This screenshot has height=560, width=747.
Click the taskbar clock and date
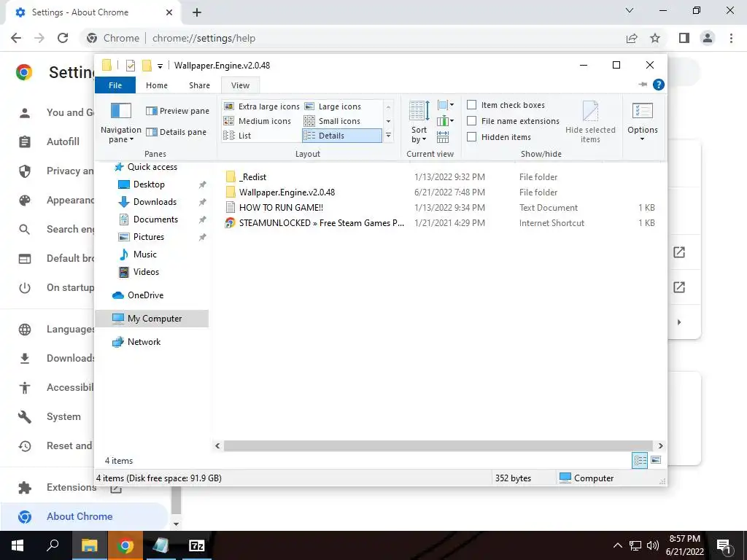pos(684,545)
